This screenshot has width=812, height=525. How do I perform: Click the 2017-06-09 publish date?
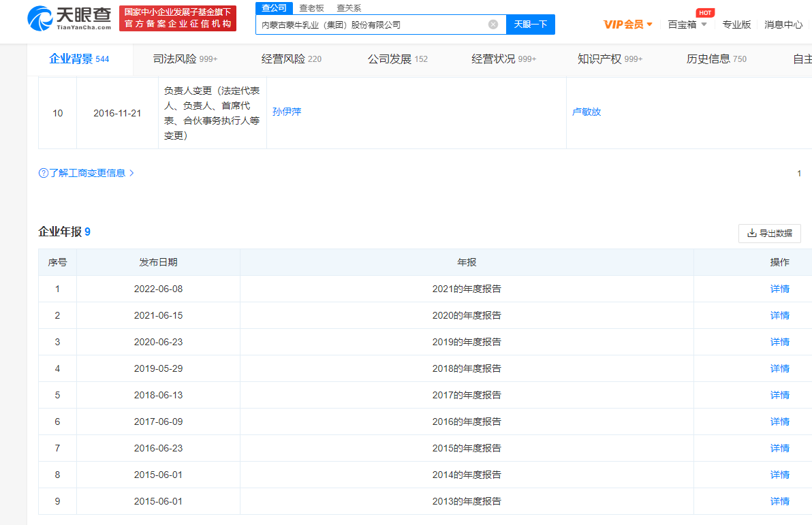(159, 421)
